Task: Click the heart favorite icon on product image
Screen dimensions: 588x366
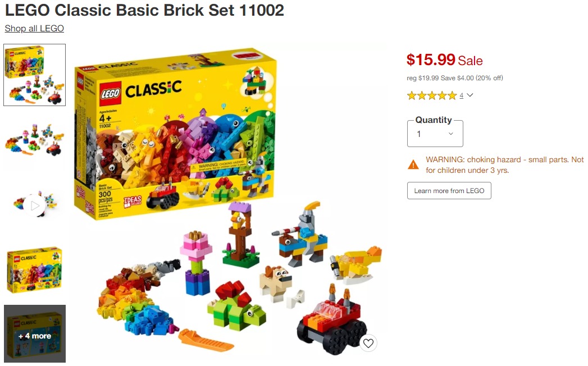Action: (368, 343)
